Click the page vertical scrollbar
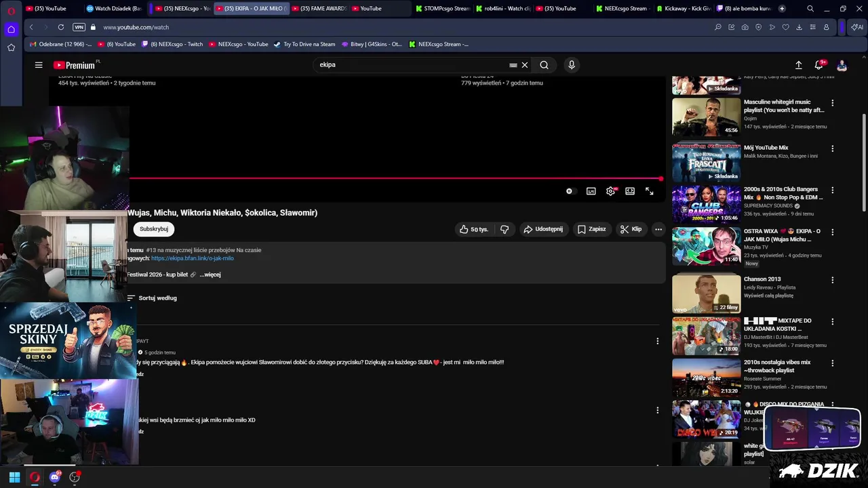This screenshot has height=488, width=868. pos(863,163)
